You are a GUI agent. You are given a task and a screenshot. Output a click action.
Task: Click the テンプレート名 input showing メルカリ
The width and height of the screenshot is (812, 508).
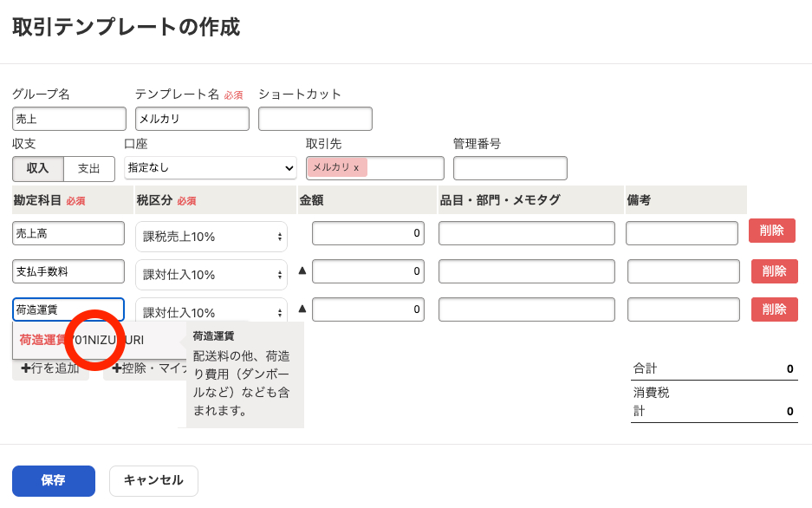(191, 118)
